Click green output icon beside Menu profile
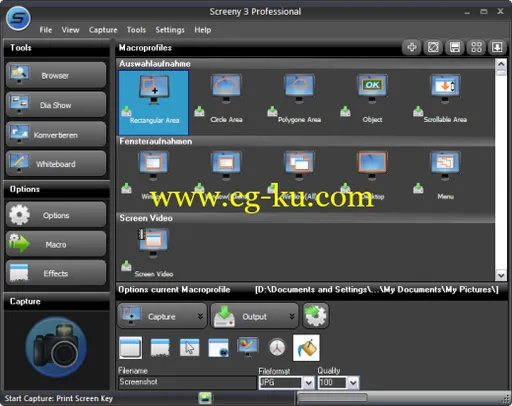The width and height of the screenshot is (512, 406). (x=418, y=188)
